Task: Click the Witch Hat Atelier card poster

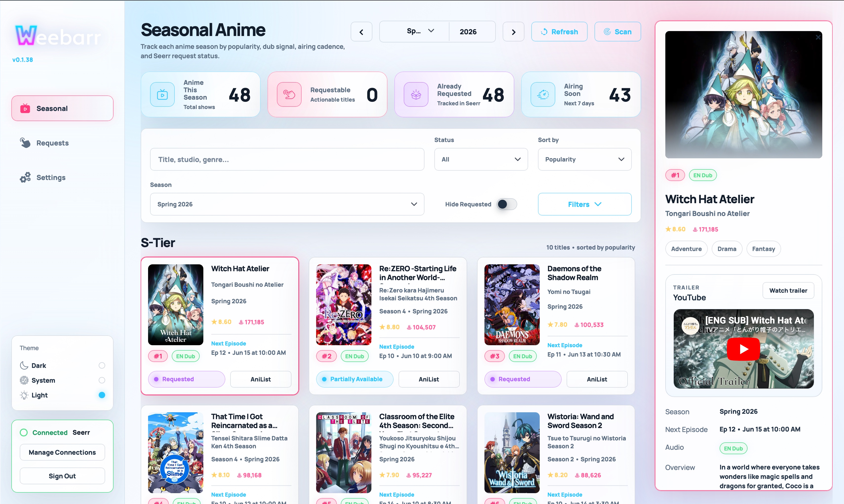Action: pos(175,305)
